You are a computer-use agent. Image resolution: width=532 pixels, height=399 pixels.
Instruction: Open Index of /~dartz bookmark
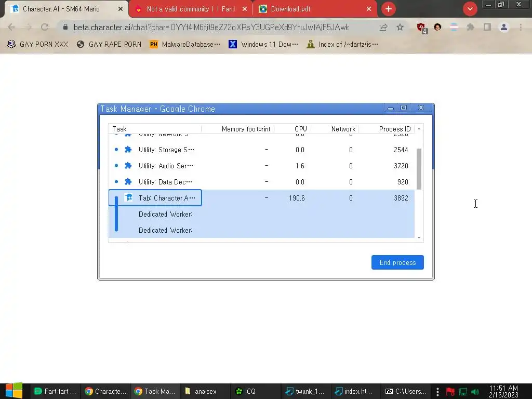pos(342,44)
